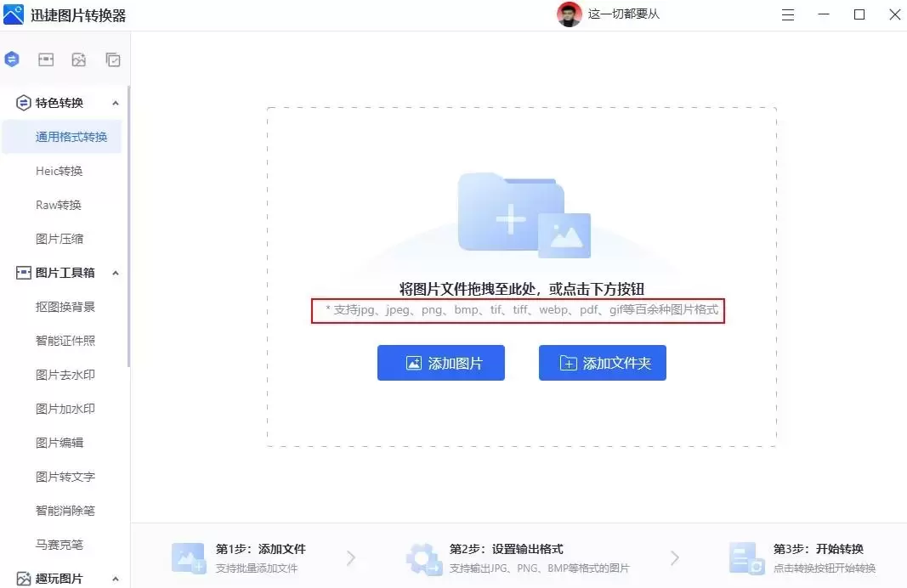The height and width of the screenshot is (588, 907).
Task: Open the 智能消除笔 smart eraser tool
Action: coord(65,511)
